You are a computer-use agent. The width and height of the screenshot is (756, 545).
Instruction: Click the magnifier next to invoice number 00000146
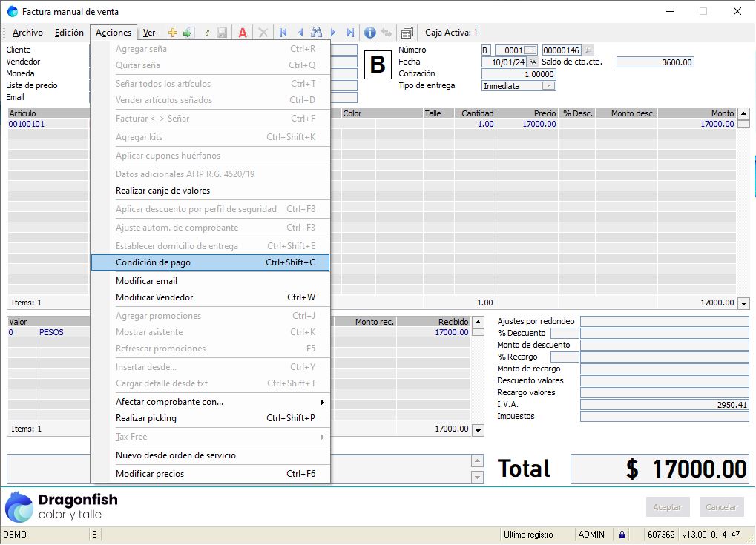click(588, 50)
